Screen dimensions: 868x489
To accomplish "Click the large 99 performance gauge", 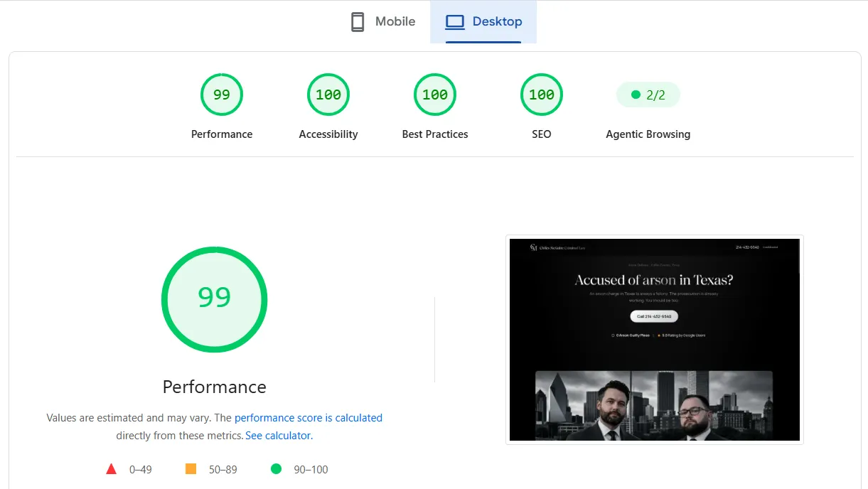I will click(x=214, y=299).
